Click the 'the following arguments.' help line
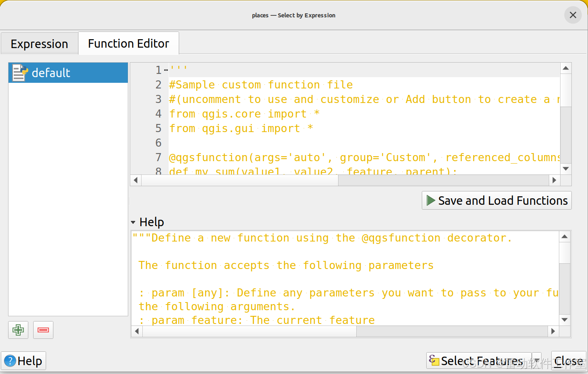The image size is (588, 374). coord(217,307)
